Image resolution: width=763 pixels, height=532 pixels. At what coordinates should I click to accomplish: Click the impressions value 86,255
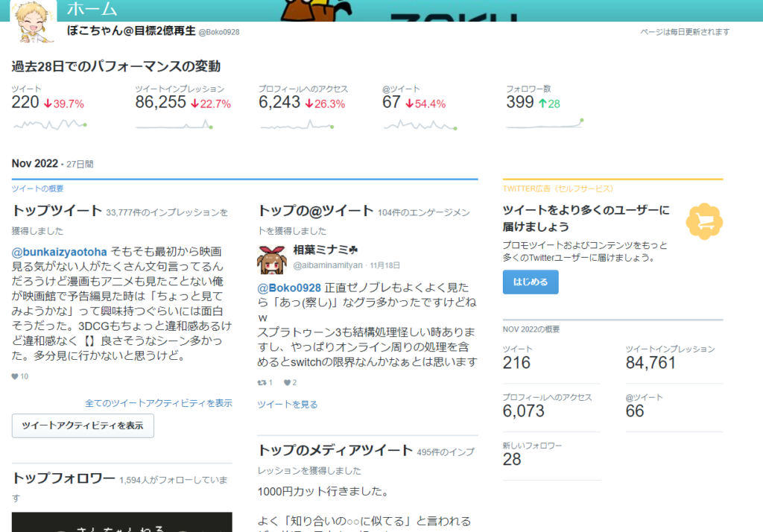161,102
